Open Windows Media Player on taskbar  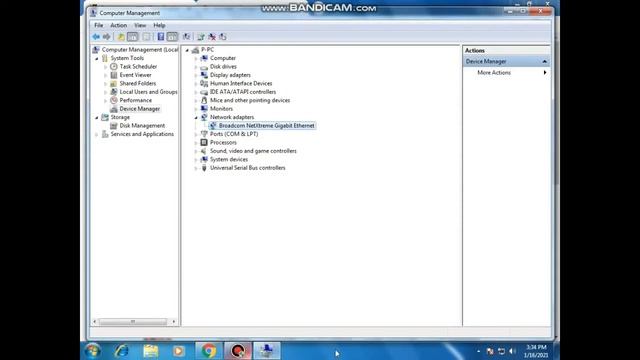coord(179,351)
